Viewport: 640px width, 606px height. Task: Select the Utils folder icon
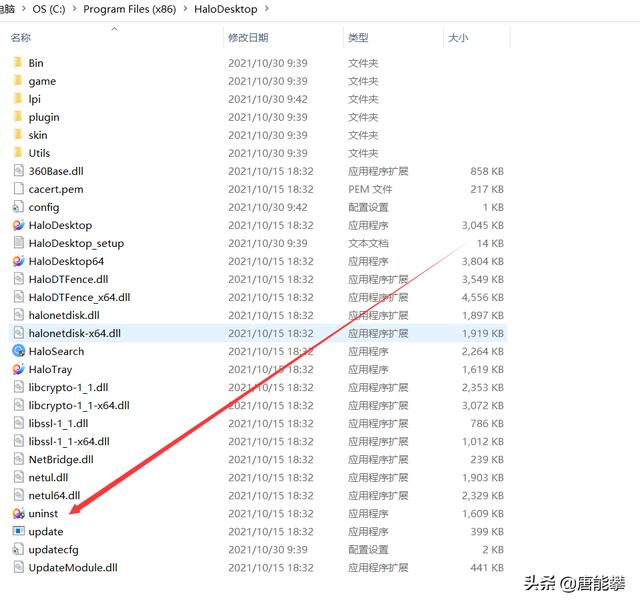click(x=18, y=153)
